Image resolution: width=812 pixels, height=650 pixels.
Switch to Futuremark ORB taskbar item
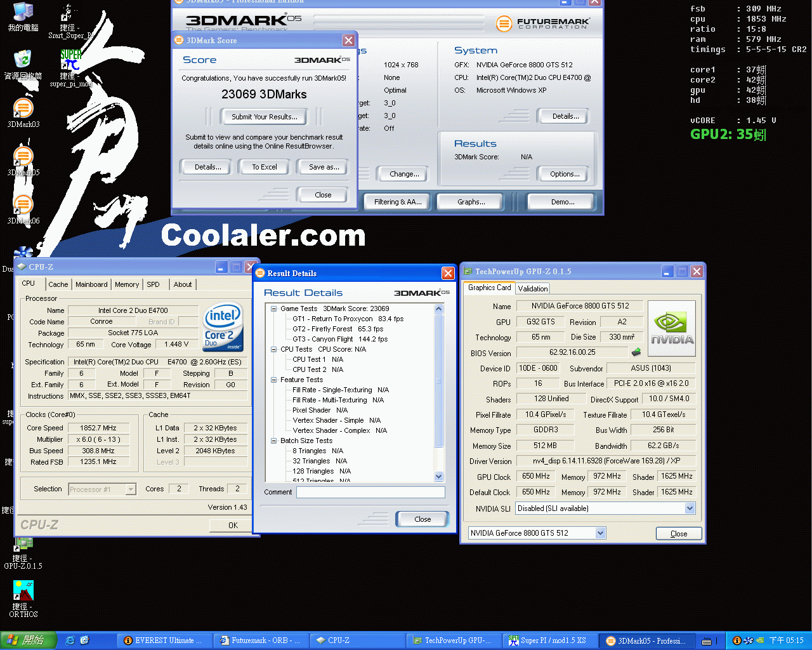pyautogui.click(x=261, y=640)
